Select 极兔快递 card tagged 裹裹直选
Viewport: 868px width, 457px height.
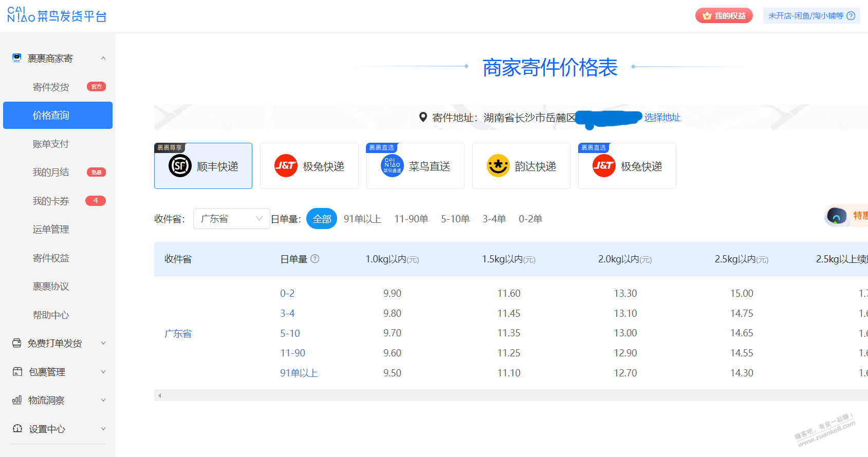click(627, 166)
